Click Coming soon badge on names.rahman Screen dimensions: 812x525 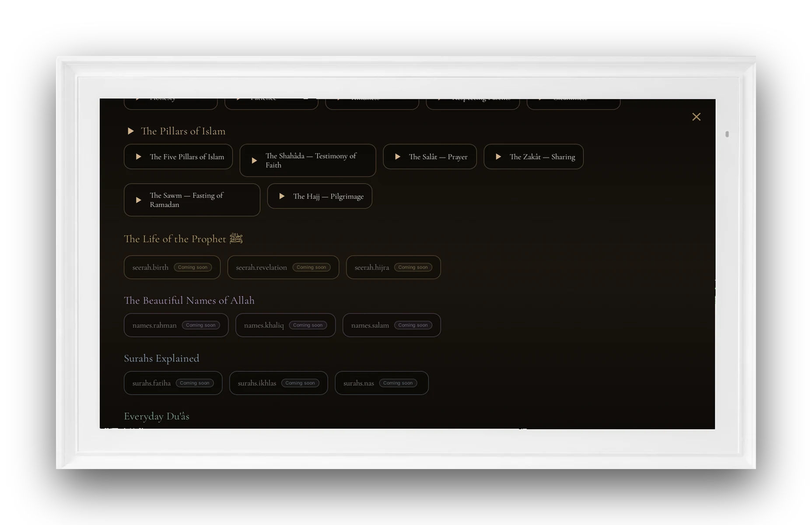click(201, 325)
